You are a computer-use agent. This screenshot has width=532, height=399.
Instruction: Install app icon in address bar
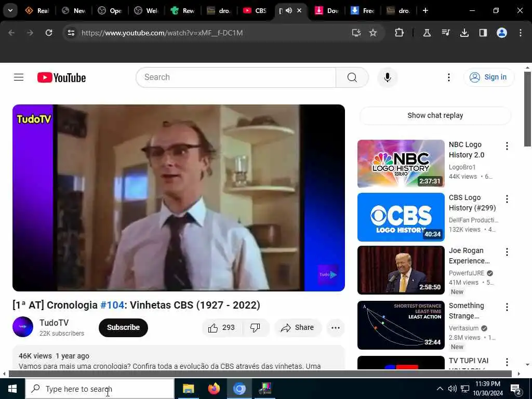click(x=356, y=33)
